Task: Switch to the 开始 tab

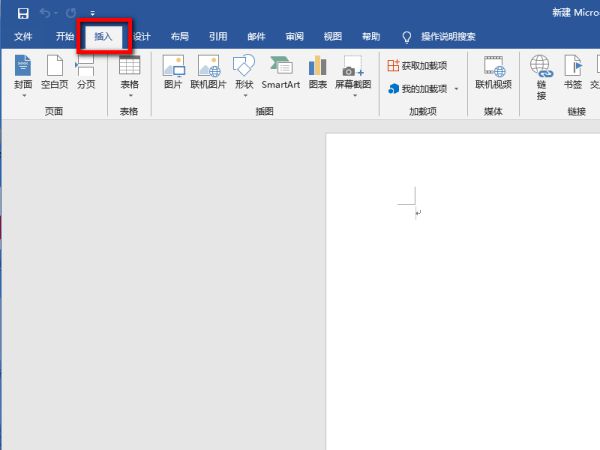Action: point(64,37)
